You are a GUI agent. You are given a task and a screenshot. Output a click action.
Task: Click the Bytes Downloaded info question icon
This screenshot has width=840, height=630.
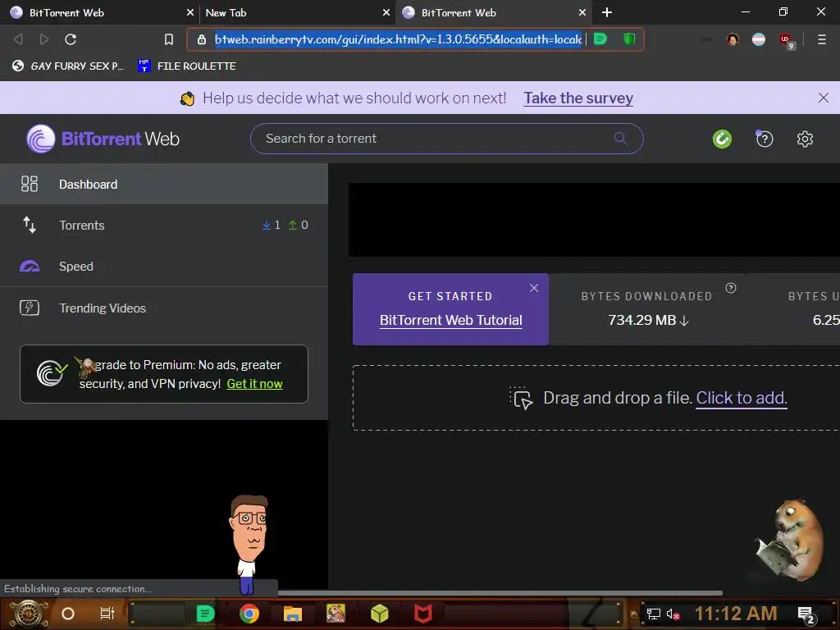point(731,288)
